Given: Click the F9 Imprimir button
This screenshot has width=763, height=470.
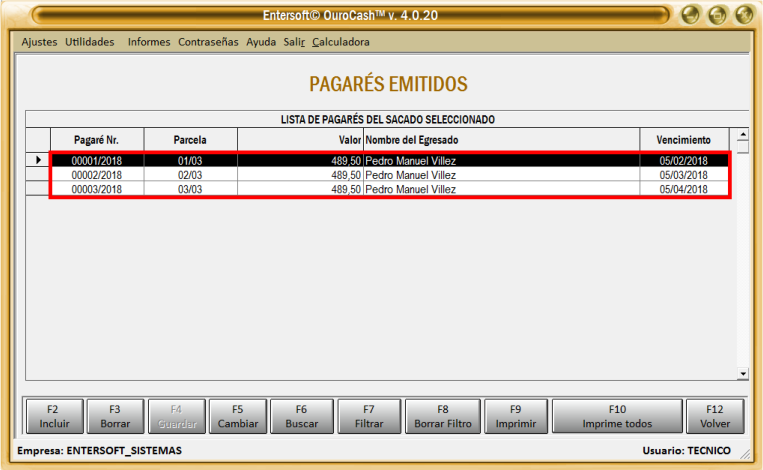Looking at the screenshot, I should click(516, 416).
